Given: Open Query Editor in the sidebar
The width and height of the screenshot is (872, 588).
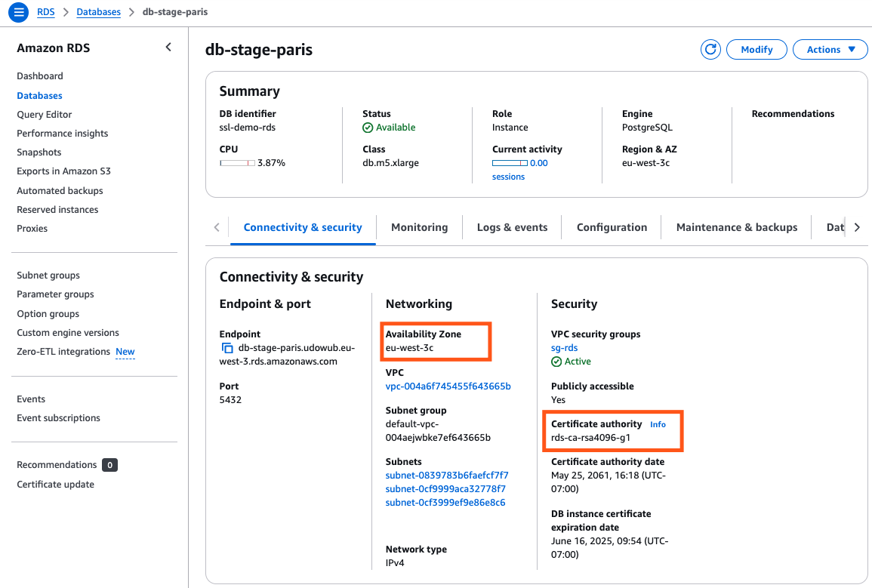Looking at the screenshot, I should (x=45, y=115).
